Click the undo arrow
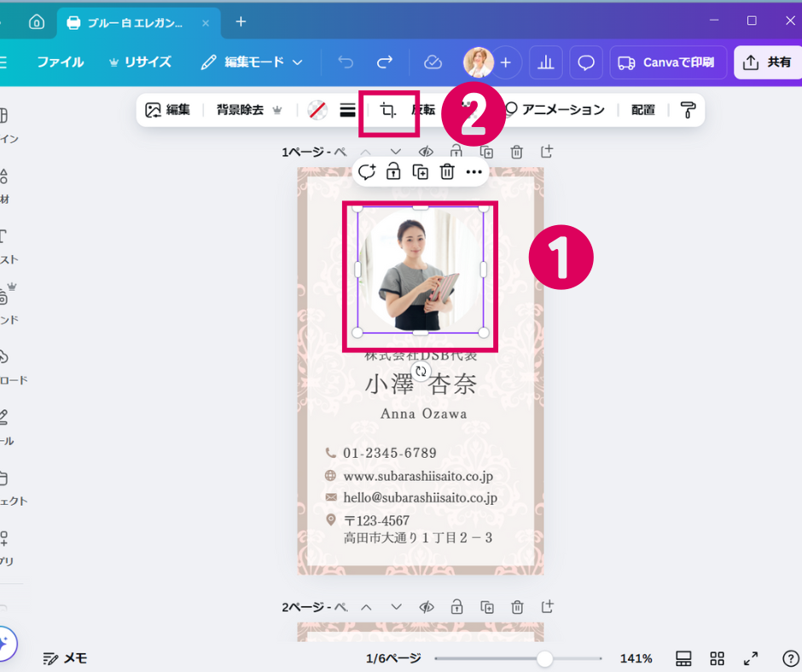802x672 pixels. pos(346,62)
